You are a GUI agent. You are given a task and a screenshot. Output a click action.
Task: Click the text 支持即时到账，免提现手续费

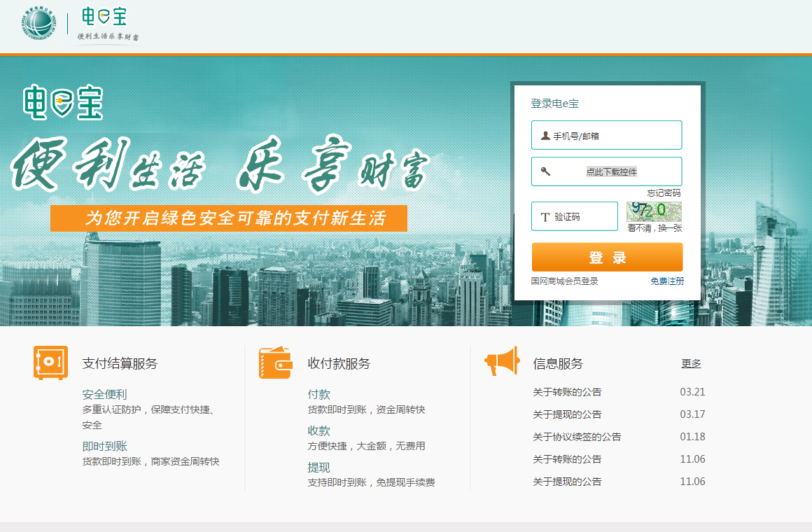coord(371,482)
